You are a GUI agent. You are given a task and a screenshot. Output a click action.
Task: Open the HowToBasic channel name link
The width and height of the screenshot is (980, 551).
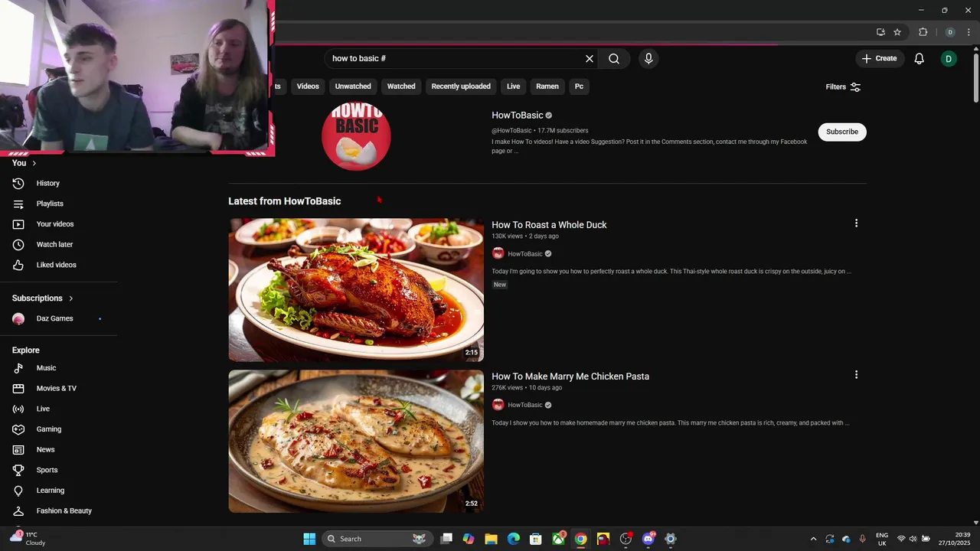pyautogui.click(x=517, y=116)
